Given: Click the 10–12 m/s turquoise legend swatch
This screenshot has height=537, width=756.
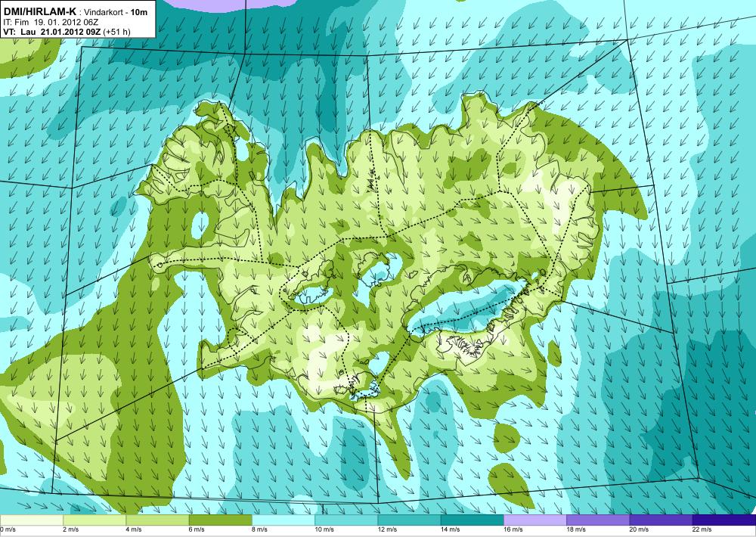Looking at the screenshot, I should (346, 520).
